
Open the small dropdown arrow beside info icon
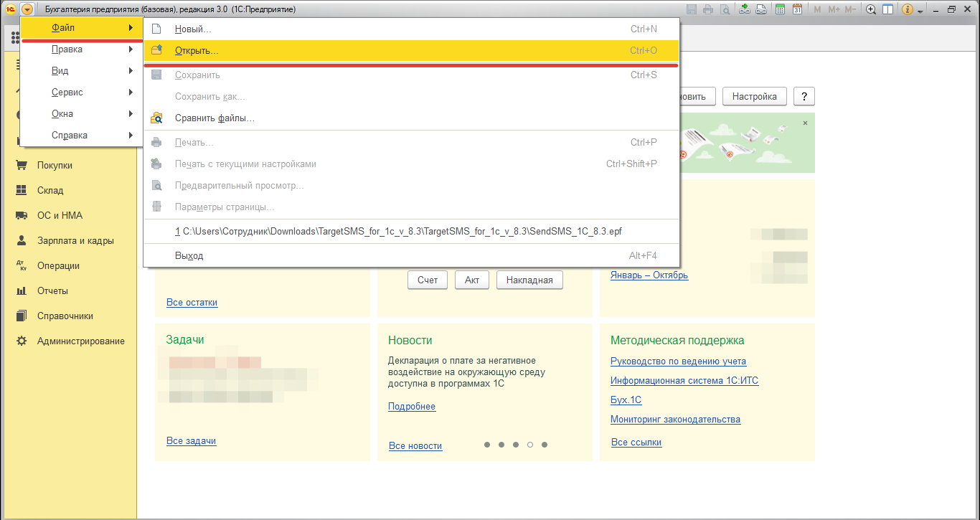tap(920, 11)
